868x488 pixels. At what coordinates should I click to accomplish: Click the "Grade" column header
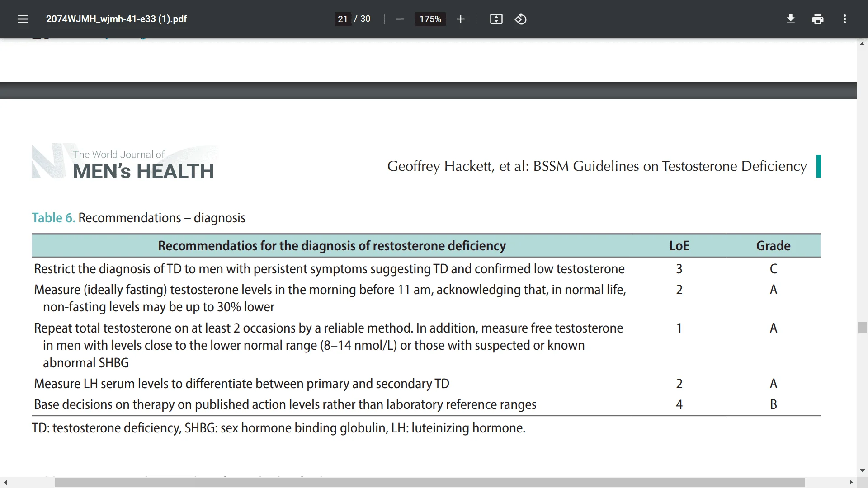pos(773,246)
